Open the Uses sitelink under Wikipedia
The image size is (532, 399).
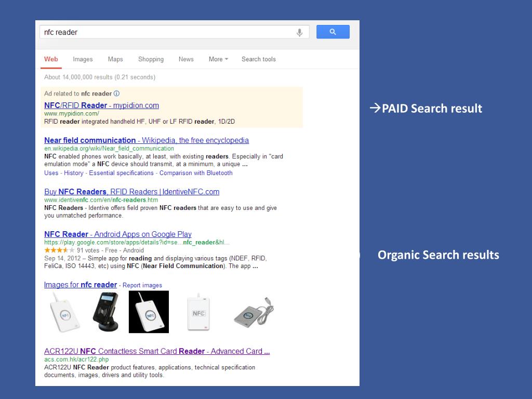point(51,172)
